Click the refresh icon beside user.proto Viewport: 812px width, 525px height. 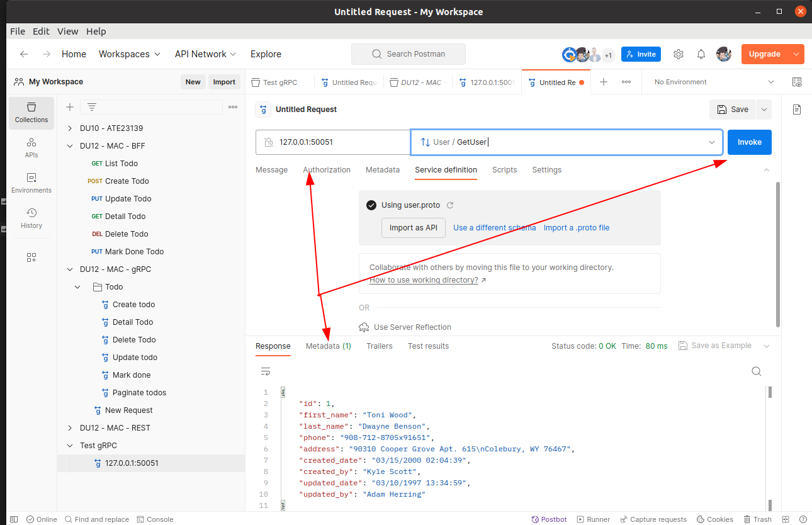click(x=450, y=205)
